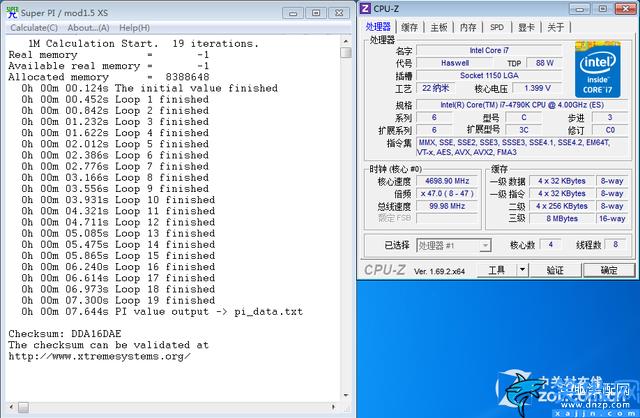Switch to the 主板 tab in CPU-Z
This screenshot has height=418, width=640.
439,27
